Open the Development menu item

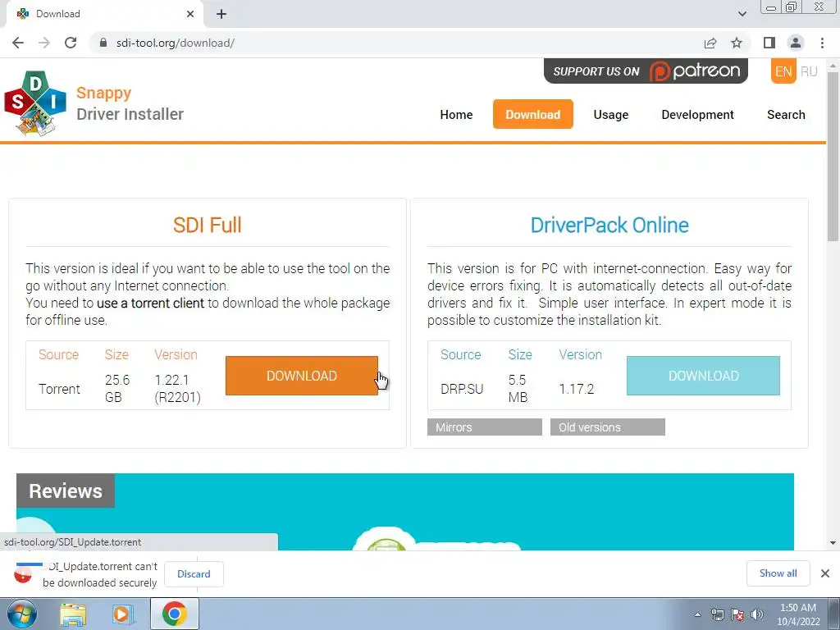(x=697, y=115)
